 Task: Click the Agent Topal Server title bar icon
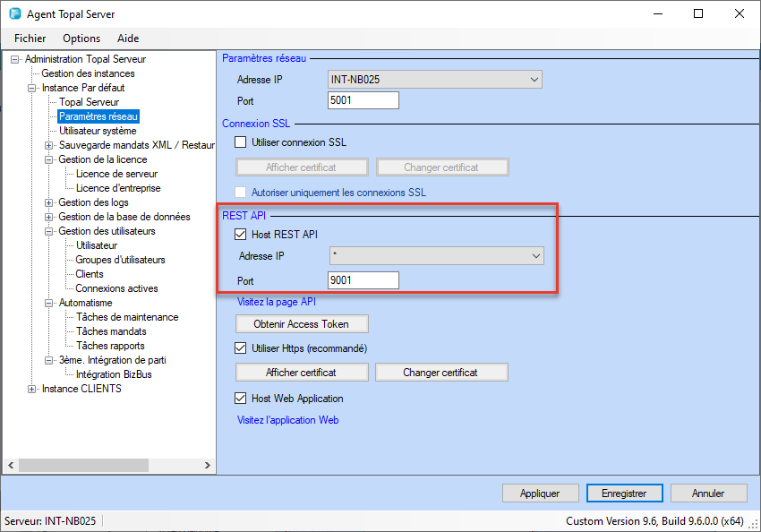click(14, 14)
